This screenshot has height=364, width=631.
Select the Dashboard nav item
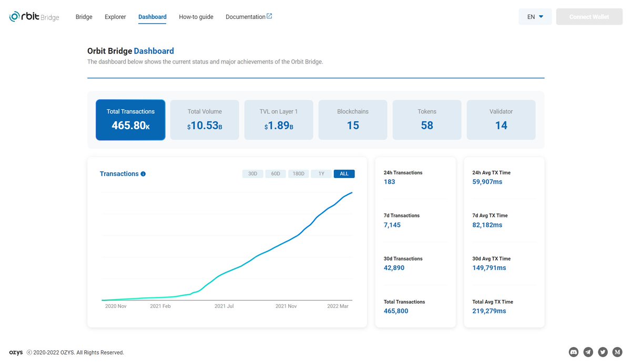tap(152, 17)
